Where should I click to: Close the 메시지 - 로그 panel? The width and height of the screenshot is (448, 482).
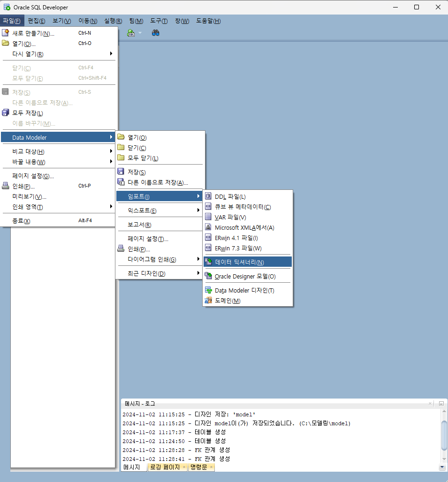pyautogui.click(x=430, y=403)
